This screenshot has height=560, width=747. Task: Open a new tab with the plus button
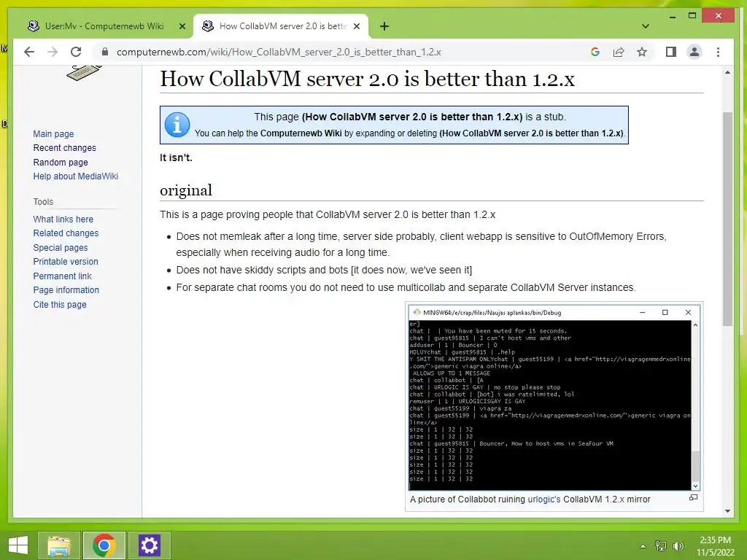pos(384,26)
